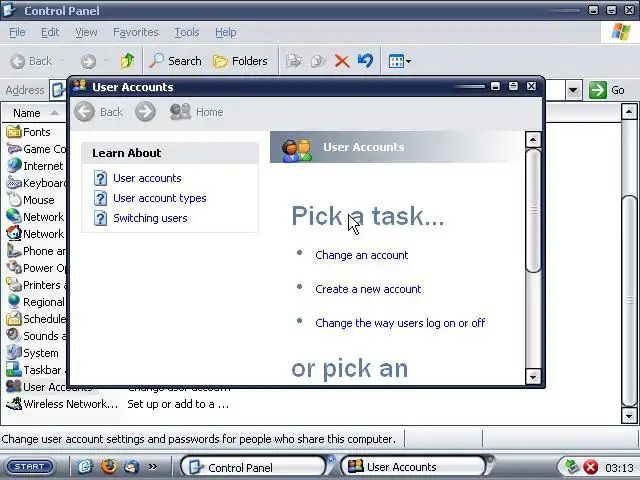Screen dimensions: 640x480
Task: Open the Edit menu
Action: click(50, 32)
